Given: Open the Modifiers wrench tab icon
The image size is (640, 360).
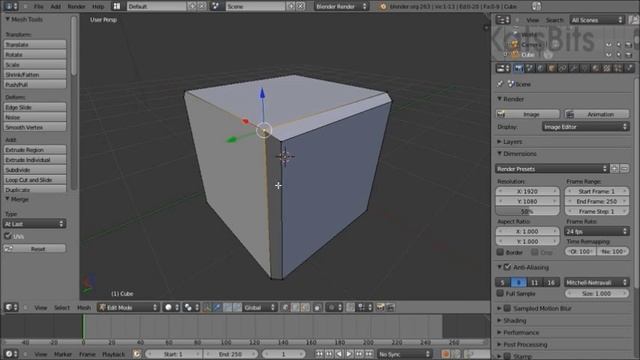Looking at the screenshot, I should click(574, 68).
